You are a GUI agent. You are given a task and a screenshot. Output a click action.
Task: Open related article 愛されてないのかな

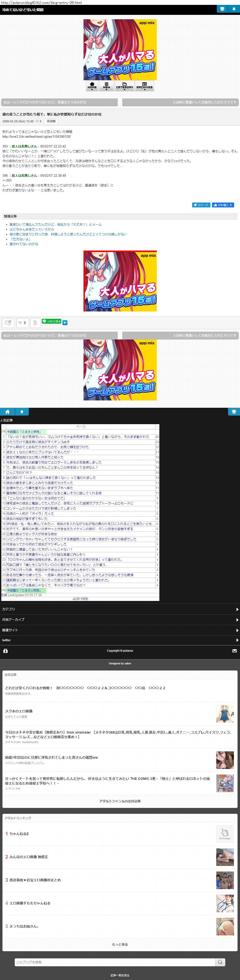click(24, 244)
